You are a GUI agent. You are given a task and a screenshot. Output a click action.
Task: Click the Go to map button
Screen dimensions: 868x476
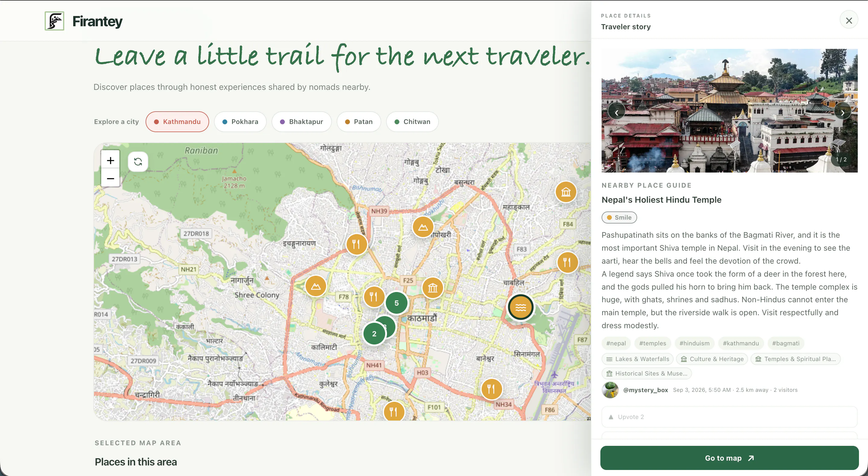click(x=729, y=458)
